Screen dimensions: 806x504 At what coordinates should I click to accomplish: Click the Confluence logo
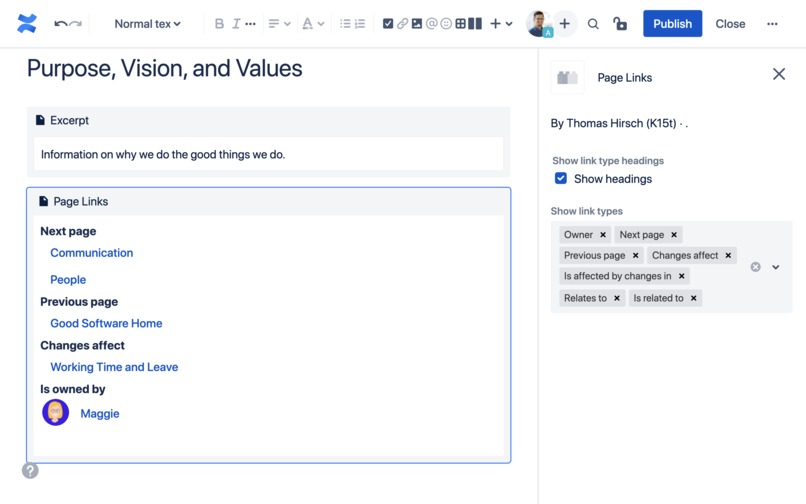tap(27, 24)
